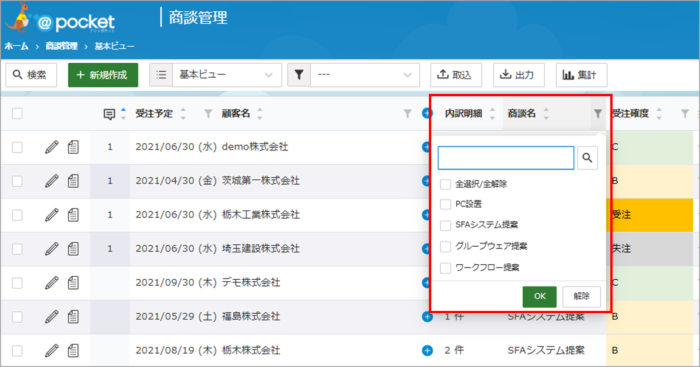Click the 取込 import button
Image resolution: width=700 pixels, height=367 pixels.
point(456,75)
